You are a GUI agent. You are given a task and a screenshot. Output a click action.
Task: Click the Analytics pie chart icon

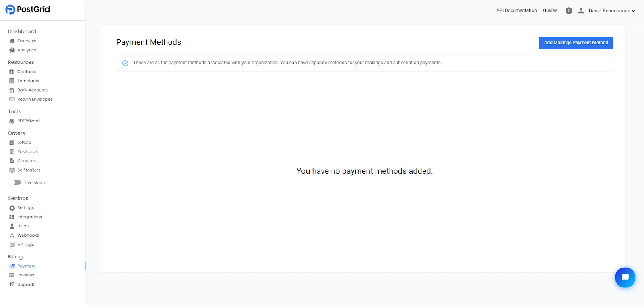[x=12, y=50]
